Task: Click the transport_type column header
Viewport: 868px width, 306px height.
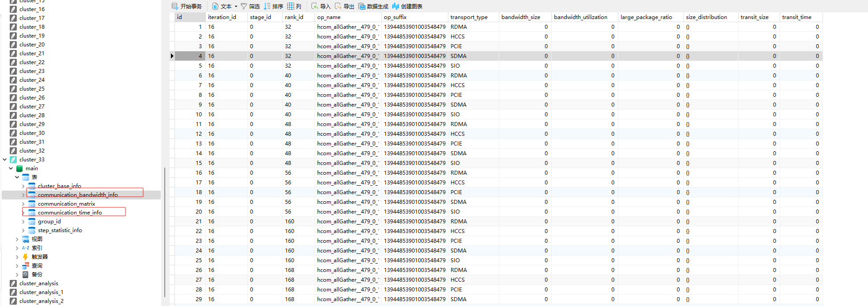Action: [474, 17]
